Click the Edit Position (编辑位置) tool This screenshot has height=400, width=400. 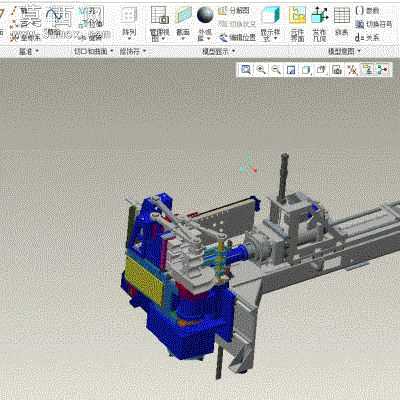[x=237, y=37]
